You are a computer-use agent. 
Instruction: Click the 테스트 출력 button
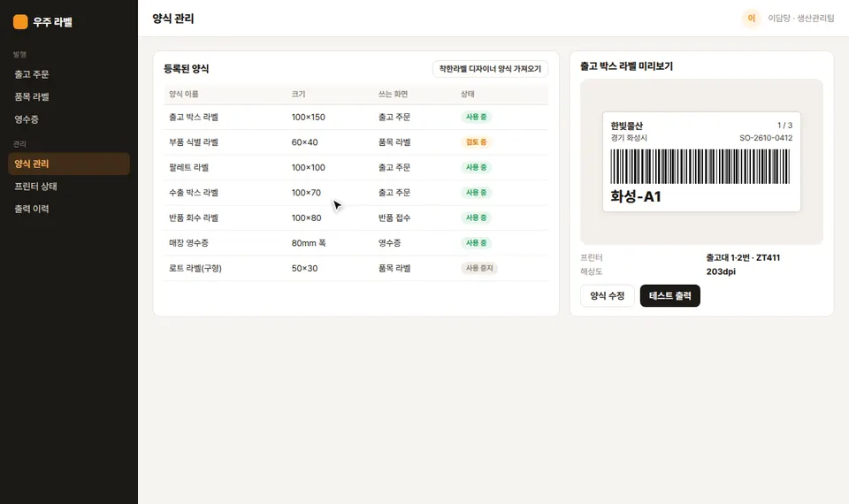[669, 295]
